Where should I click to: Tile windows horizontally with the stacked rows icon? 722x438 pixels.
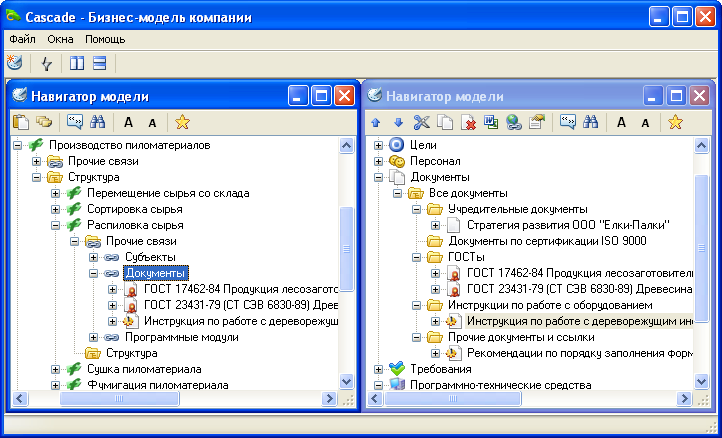99,63
